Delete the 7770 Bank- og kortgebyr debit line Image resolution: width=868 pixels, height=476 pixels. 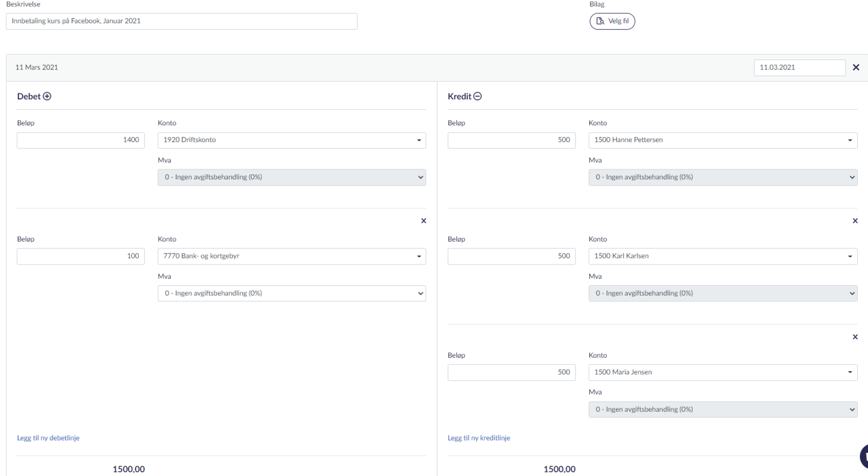[x=424, y=221]
